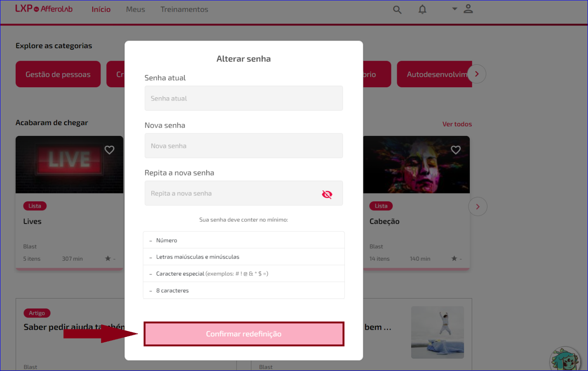The width and height of the screenshot is (588, 371).
Task: Click the Caractere especial requirement row
Action: 244,273
